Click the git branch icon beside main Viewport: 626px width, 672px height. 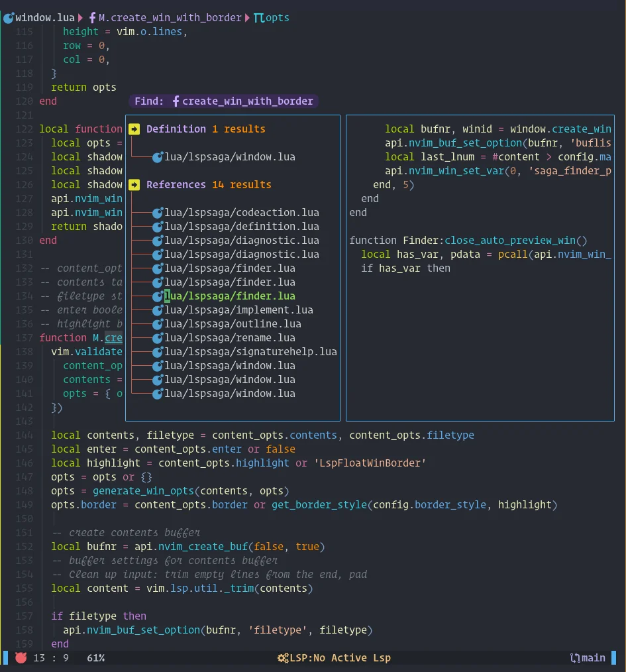pyautogui.click(x=574, y=657)
